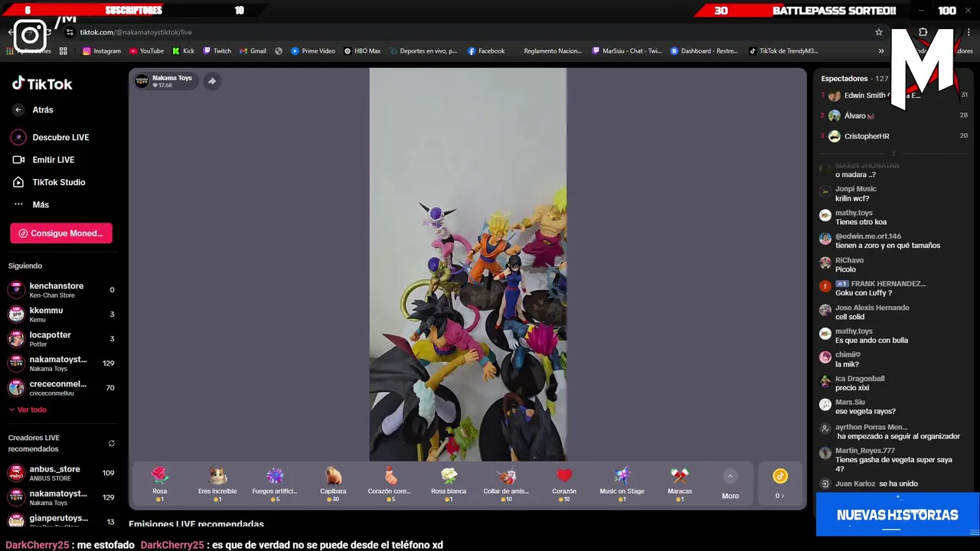Send the Eres increíble cat gift
Image resolution: width=980 pixels, height=551 pixels.
point(217,484)
